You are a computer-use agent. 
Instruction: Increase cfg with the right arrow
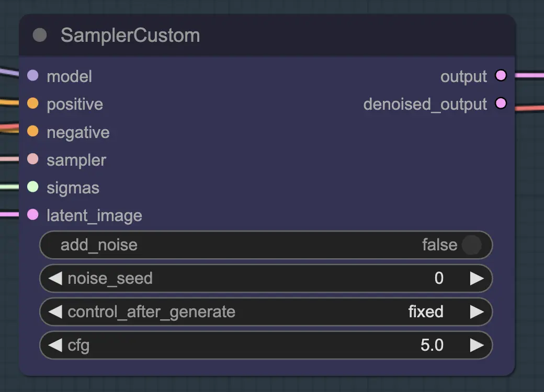477,345
